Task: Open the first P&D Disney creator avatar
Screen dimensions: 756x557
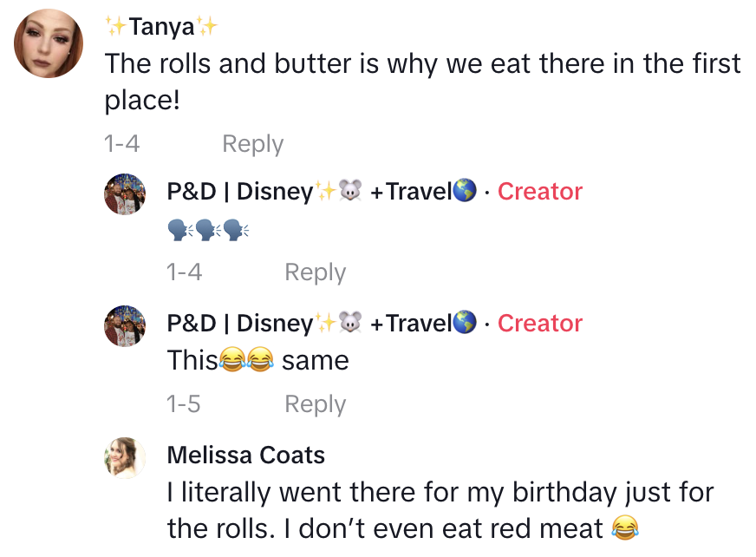Action: [x=125, y=193]
